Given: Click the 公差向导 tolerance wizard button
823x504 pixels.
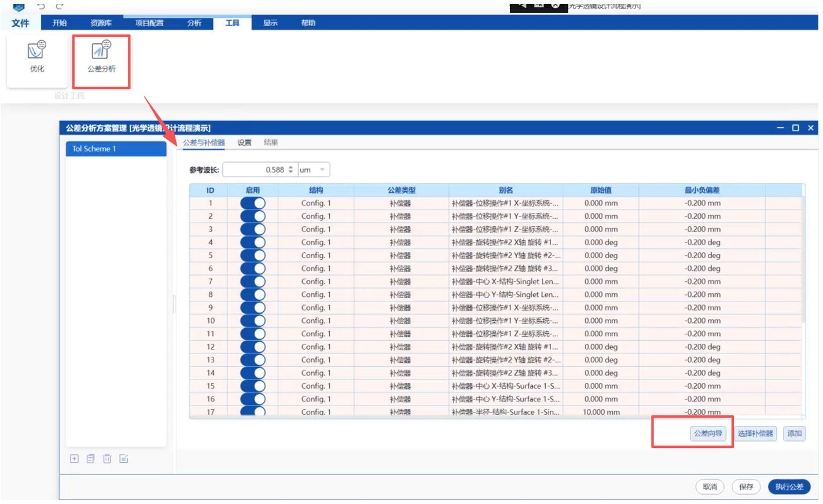Looking at the screenshot, I should pos(708,433).
